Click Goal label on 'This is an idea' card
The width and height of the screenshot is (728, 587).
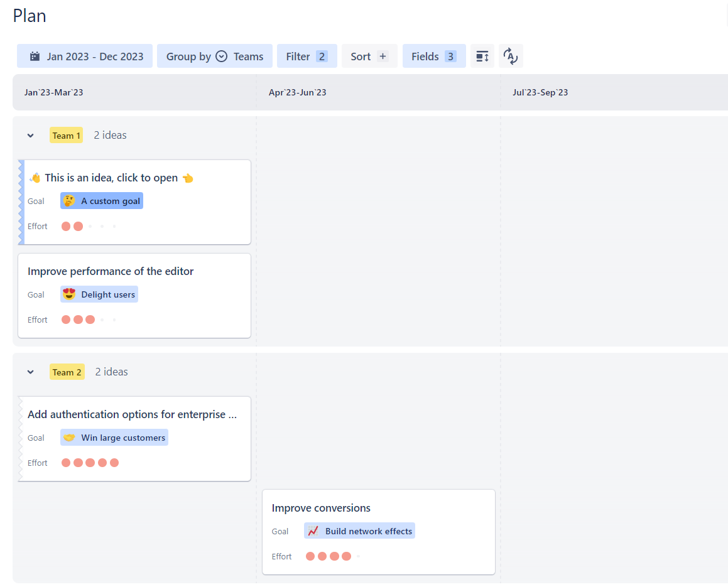(36, 201)
